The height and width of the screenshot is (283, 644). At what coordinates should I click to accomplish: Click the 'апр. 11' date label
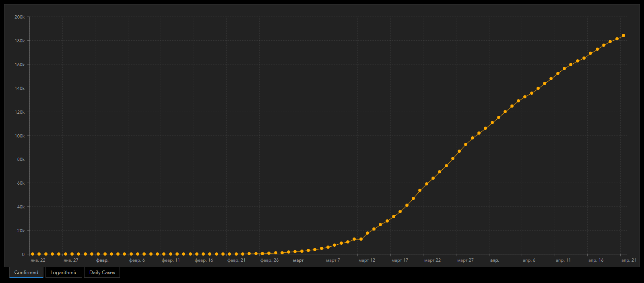click(563, 260)
